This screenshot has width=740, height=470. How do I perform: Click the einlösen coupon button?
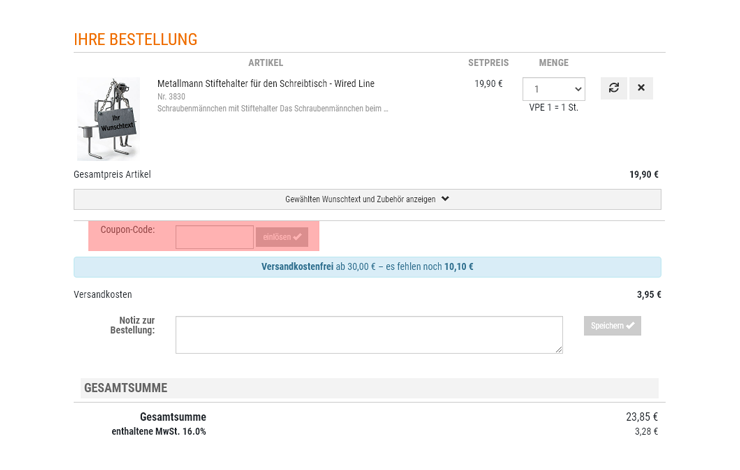coord(282,237)
